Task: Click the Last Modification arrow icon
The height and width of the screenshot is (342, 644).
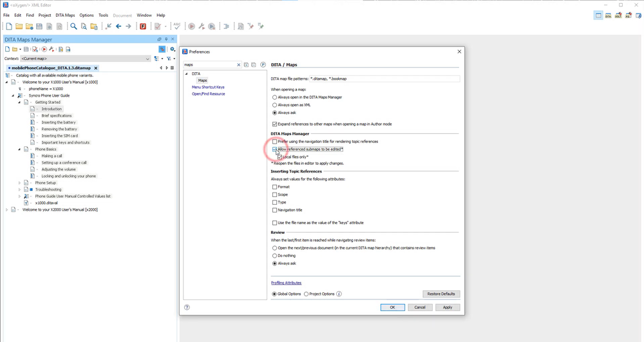Action: coord(108,26)
